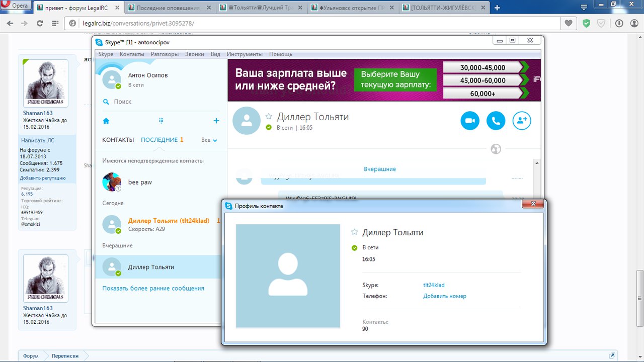Close the Профиль контакта dialog
644x362 pixels.
coord(532,205)
